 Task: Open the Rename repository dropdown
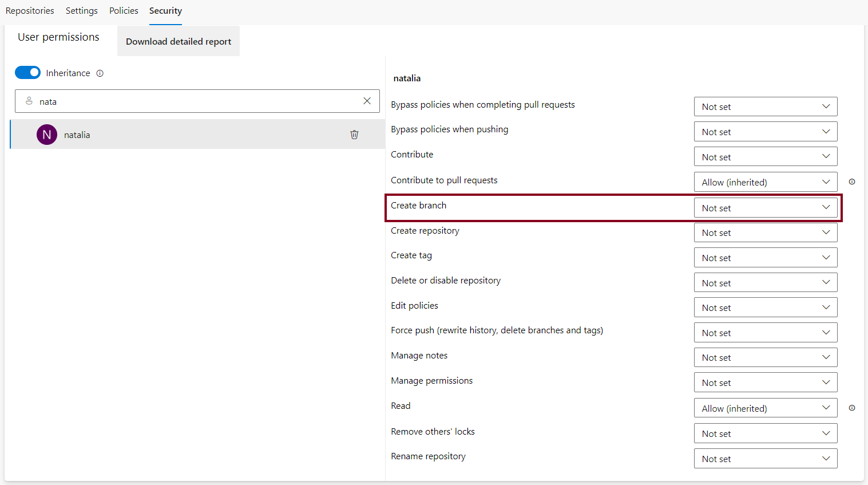coord(765,459)
